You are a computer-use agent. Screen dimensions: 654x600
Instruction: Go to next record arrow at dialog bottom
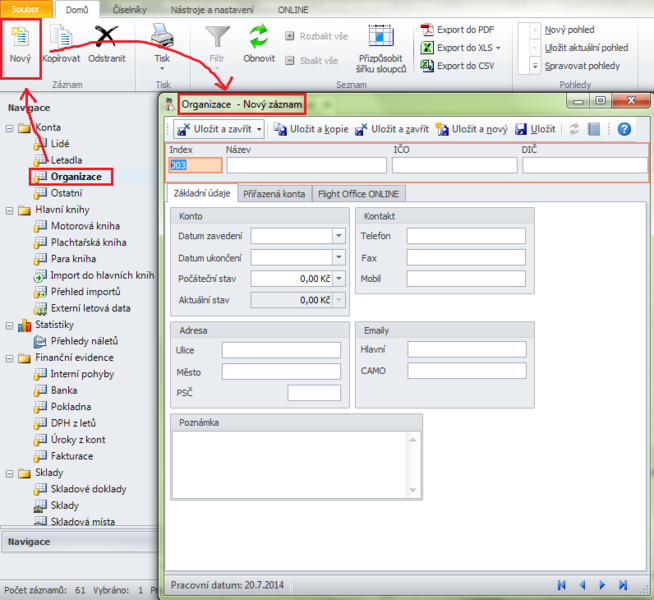click(601, 584)
